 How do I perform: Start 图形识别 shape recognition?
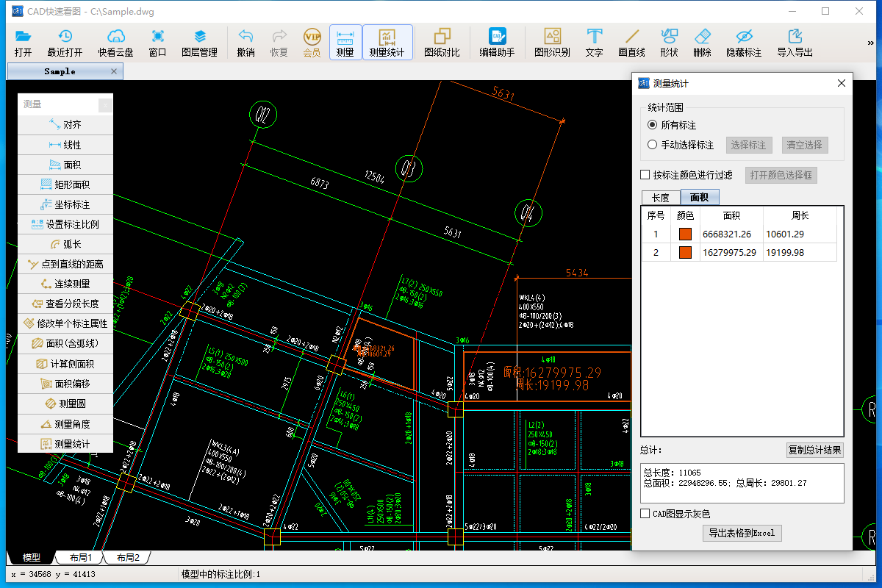tap(553, 43)
